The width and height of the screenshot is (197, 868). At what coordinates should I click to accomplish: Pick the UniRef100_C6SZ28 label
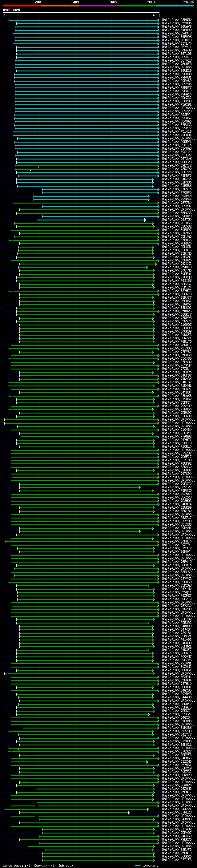click(x=176, y=111)
